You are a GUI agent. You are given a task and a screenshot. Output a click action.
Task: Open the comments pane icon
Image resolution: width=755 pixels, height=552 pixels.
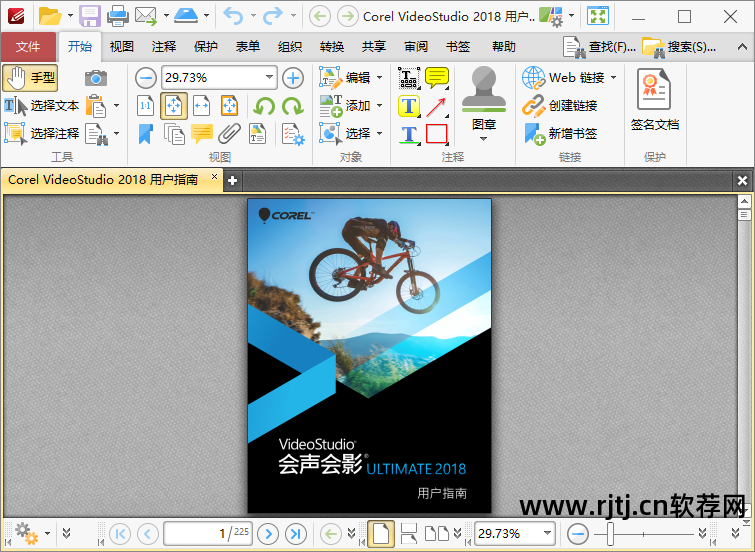click(x=202, y=134)
